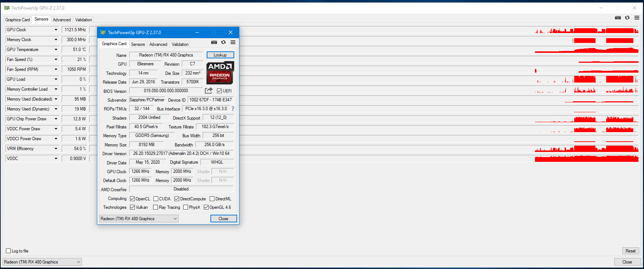Open the Memory Used (Dedicated) sensor dropdown

(56, 99)
